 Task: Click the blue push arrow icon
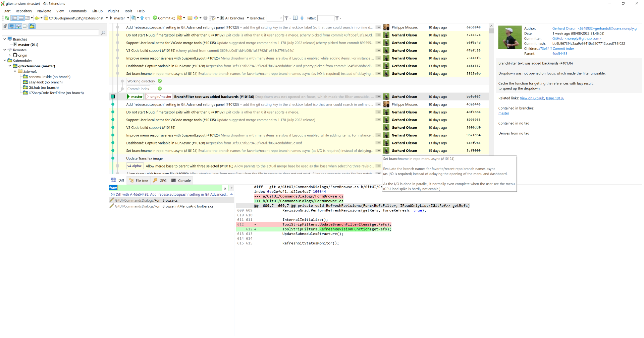(x=141, y=18)
